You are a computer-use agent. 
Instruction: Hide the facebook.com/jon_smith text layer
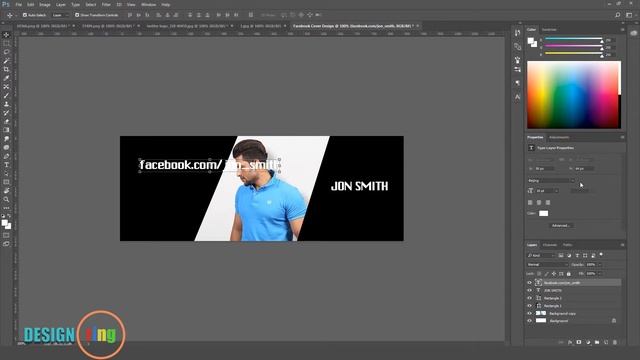pyautogui.click(x=529, y=282)
